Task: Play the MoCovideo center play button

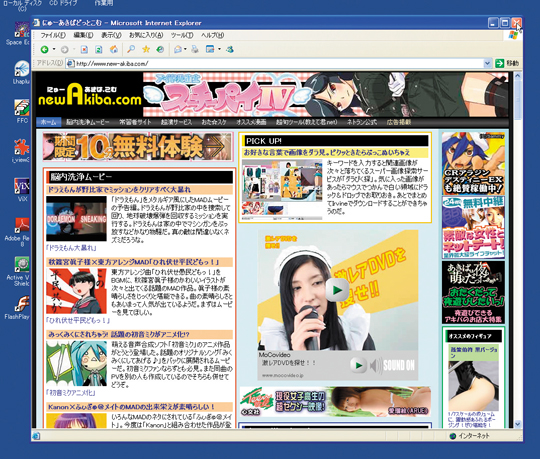Action: pos(338,290)
